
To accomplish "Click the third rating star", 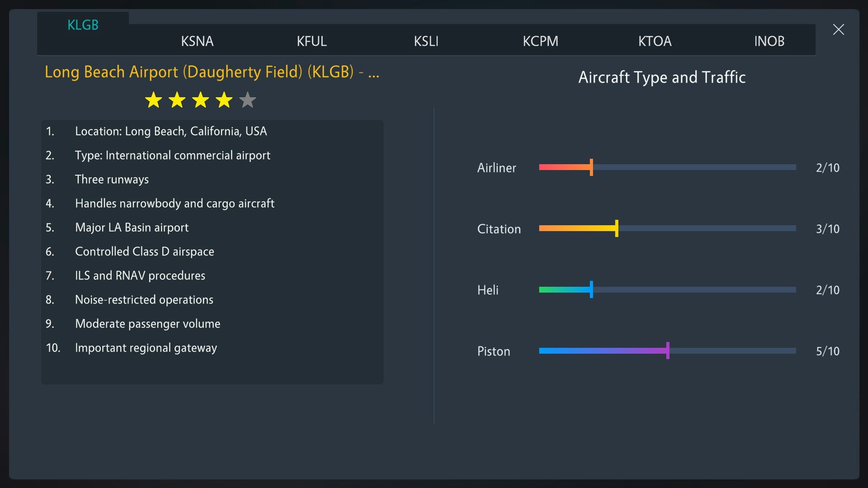I will tap(200, 100).
